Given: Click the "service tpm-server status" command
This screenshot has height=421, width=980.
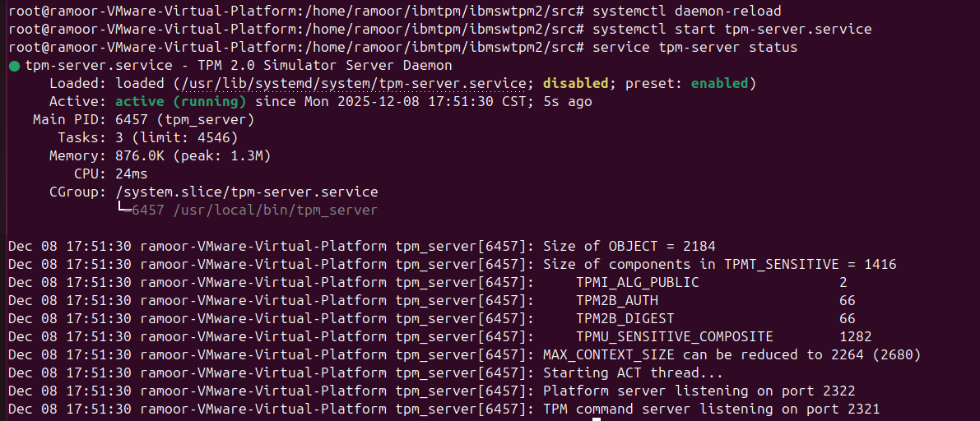Looking at the screenshot, I should 694,48.
